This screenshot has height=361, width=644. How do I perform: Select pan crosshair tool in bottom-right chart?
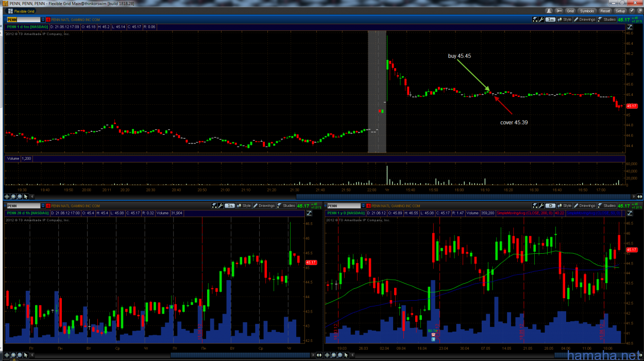(x=327, y=355)
